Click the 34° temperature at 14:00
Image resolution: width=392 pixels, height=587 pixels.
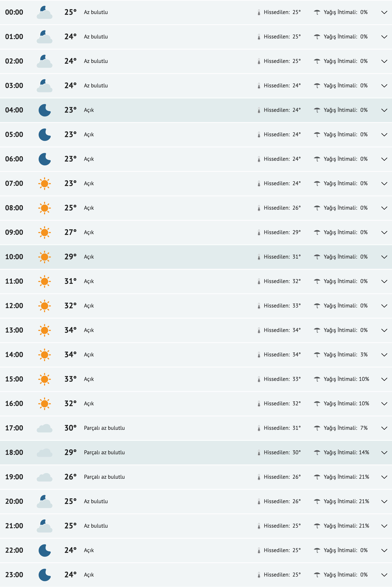pyautogui.click(x=70, y=354)
